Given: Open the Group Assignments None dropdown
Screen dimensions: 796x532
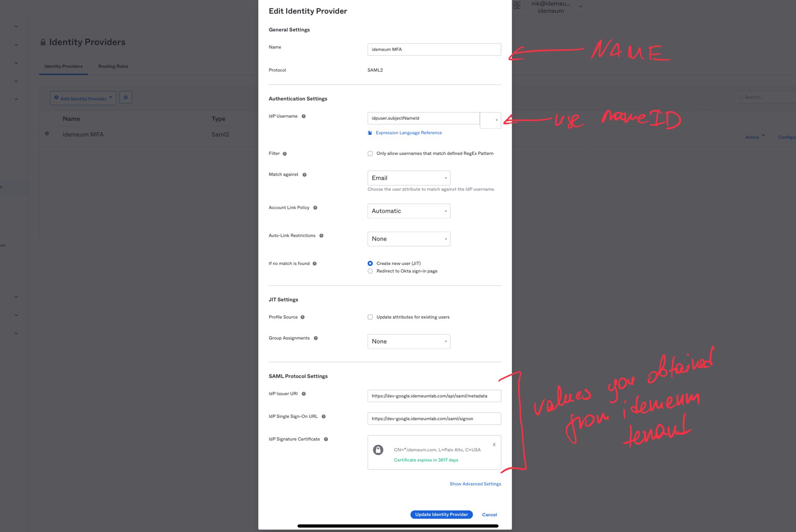Looking at the screenshot, I should (x=409, y=341).
